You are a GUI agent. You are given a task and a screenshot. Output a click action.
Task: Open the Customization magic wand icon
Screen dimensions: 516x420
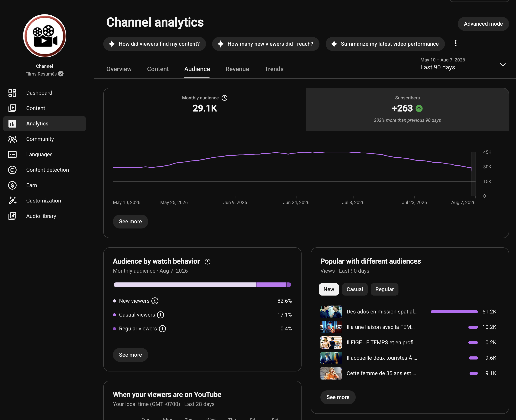pyautogui.click(x=12, y=201)
